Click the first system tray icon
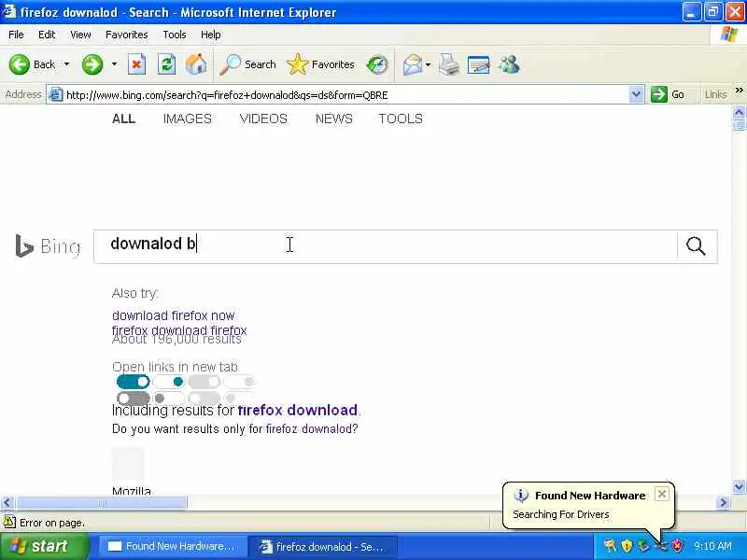Viewport: 747px width, 560px height. [610, 546]
